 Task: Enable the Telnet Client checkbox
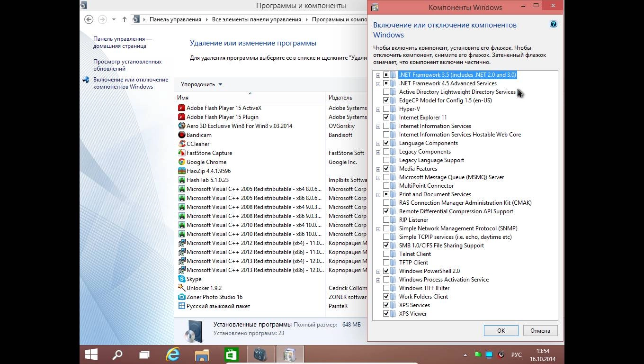tap(386, 254)
